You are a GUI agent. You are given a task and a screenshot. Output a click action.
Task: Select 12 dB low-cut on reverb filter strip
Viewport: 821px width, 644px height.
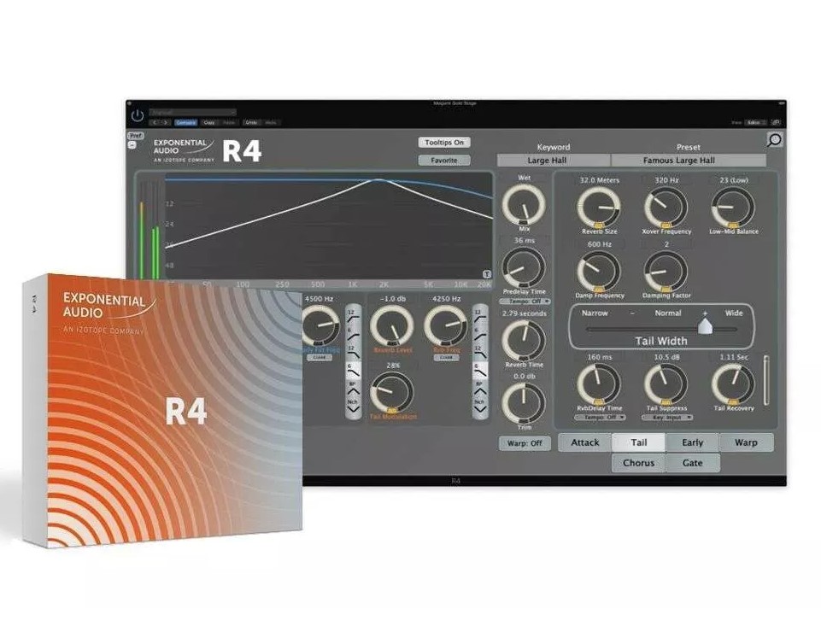480,315
